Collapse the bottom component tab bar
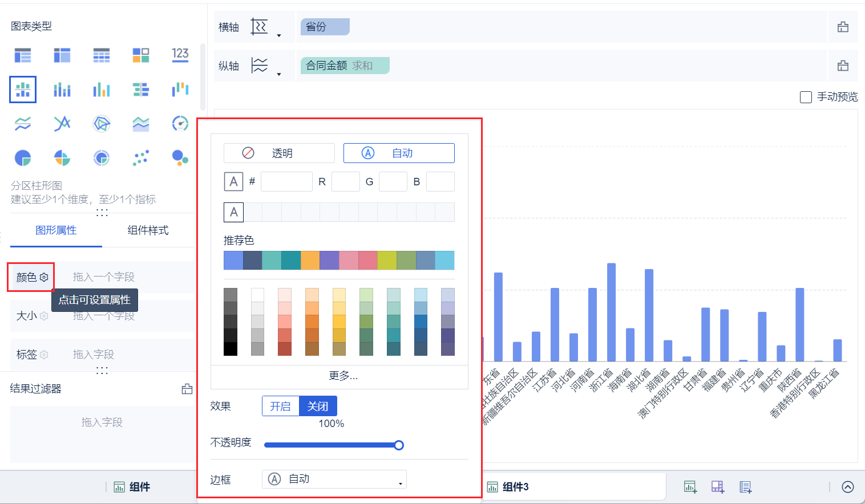 pos(848,487)
